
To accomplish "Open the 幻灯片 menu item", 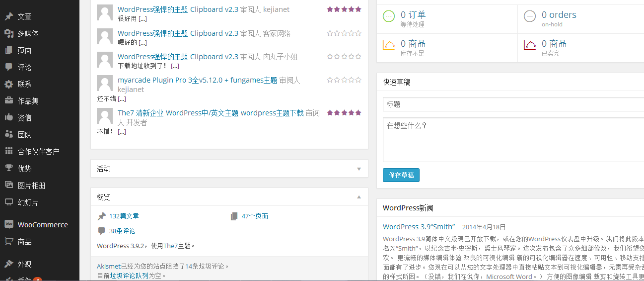I will tap(28, 202).
